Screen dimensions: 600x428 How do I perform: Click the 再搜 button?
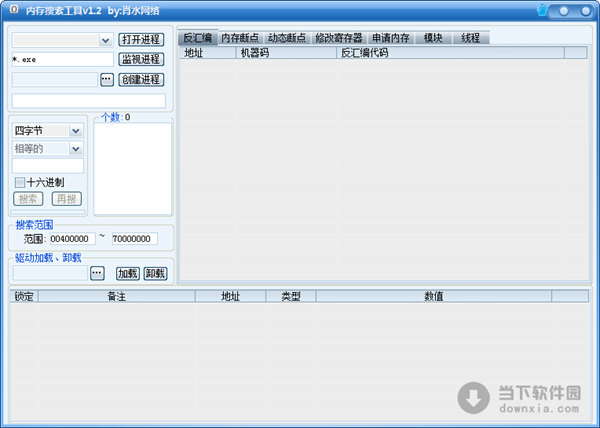point(67,199)
